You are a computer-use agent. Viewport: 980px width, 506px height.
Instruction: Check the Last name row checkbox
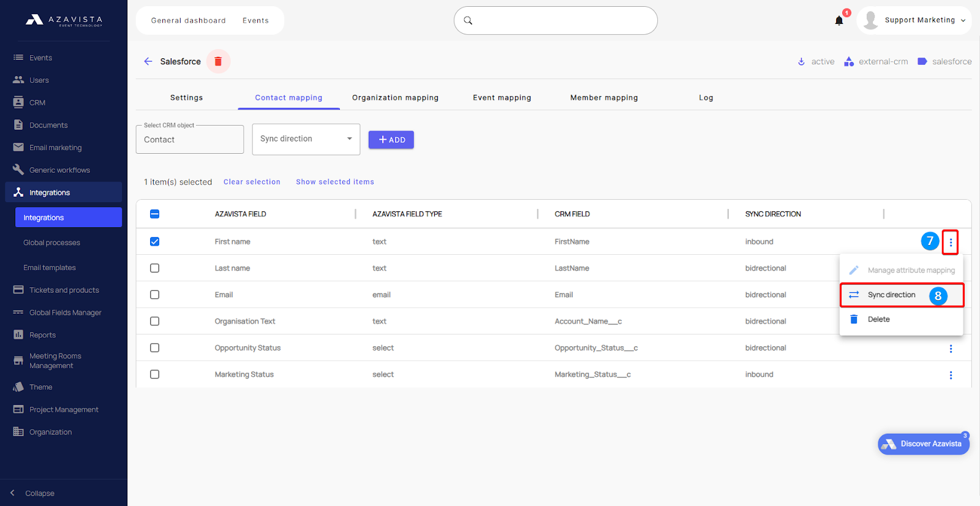click(x=154, y=268)
